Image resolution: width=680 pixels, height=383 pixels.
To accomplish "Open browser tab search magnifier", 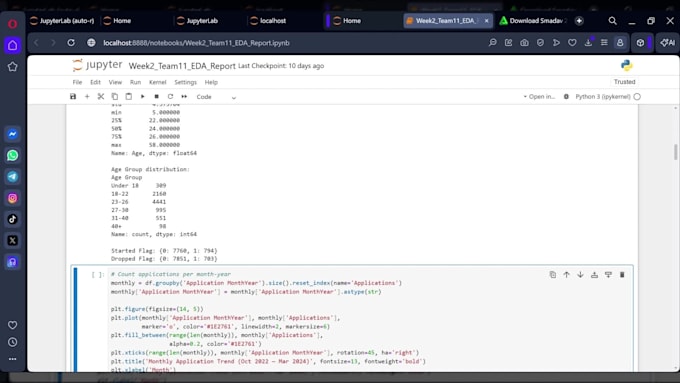I will [x=612, y=20].
